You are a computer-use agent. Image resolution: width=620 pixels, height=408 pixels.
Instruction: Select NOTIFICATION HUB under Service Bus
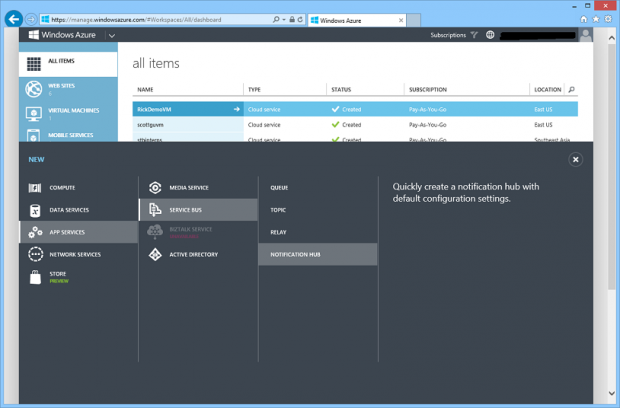pyautogui.click(x=318, y=254)
